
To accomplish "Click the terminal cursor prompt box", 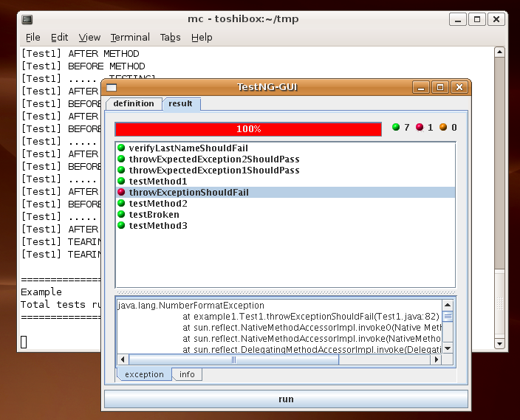I will click(x=24, y=342).
